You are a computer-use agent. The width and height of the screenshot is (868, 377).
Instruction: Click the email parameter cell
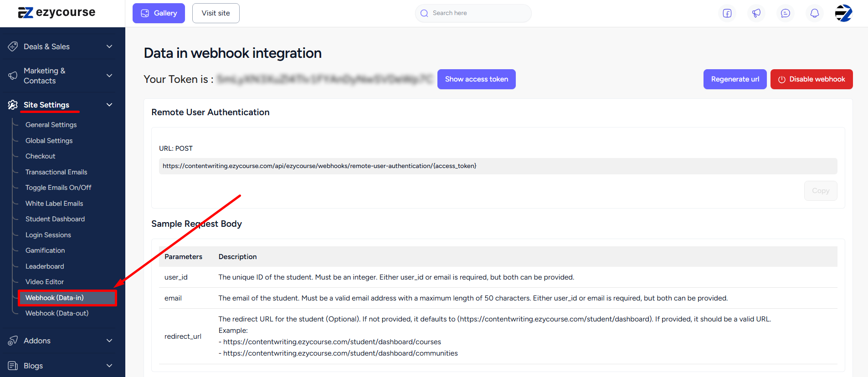tap(173, 298)
